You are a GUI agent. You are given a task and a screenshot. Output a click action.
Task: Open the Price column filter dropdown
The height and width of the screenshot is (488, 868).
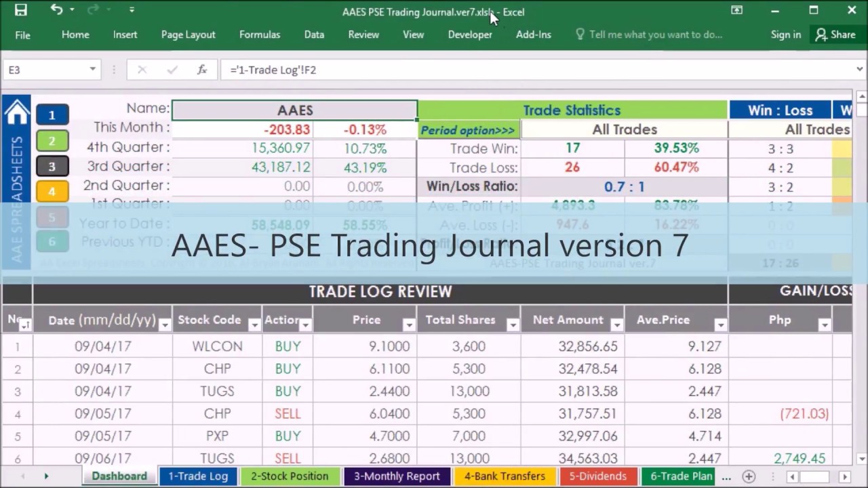pyautogui.click(x=409, y=325)
